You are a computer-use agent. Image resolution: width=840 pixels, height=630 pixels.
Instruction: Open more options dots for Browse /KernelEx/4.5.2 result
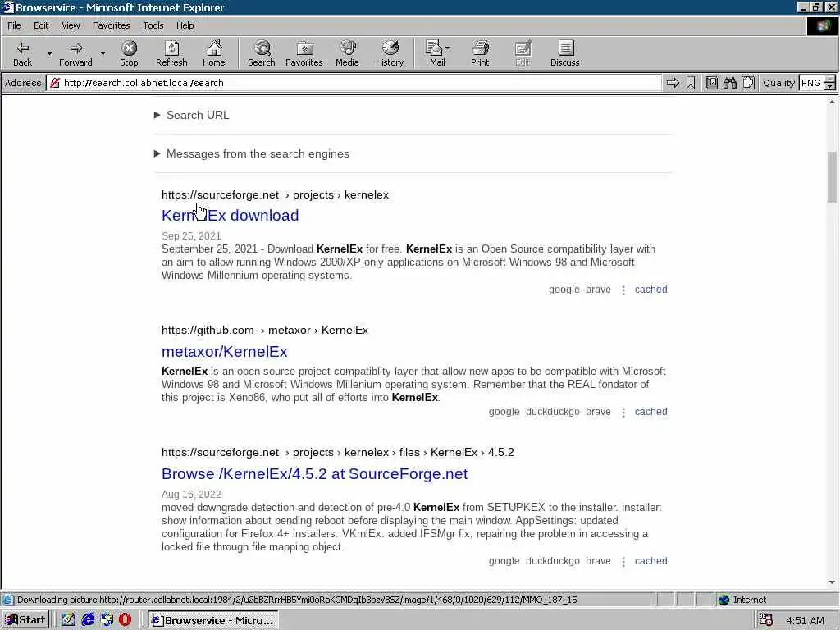coord(623,562)
